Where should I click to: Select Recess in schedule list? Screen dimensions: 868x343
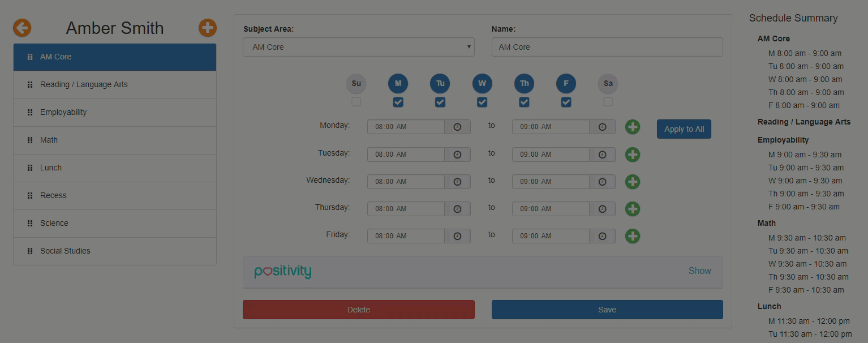(x=115, y=196)
